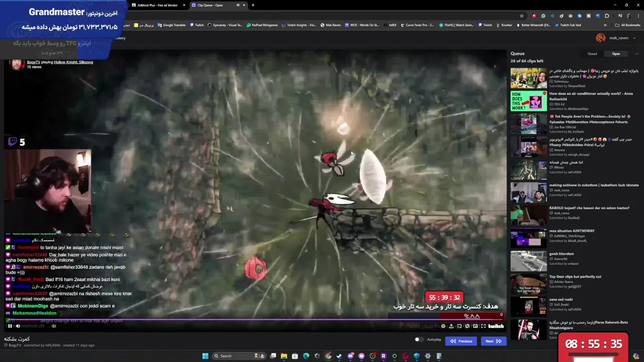
Task: Open Steam from the taskbar
Action: pos(339,356)
